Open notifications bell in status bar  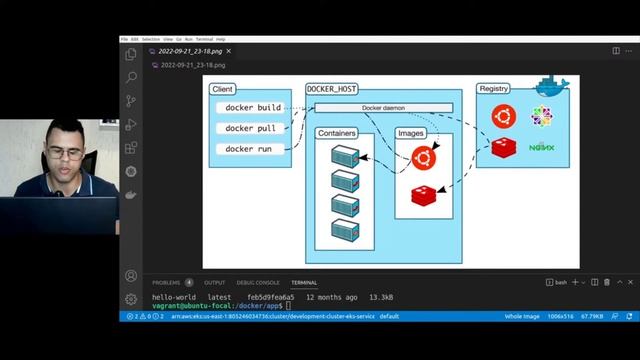coord(629,316)
